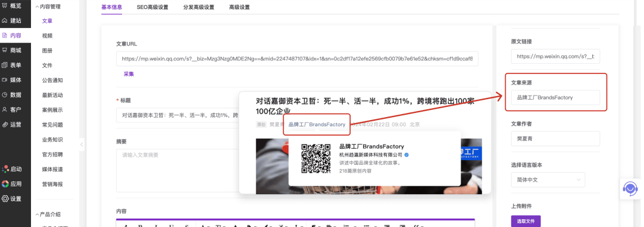The height and width of the screenshot is (227, 644).
Task: Click the 选取文件 upload button
Action: click(526, 221)
